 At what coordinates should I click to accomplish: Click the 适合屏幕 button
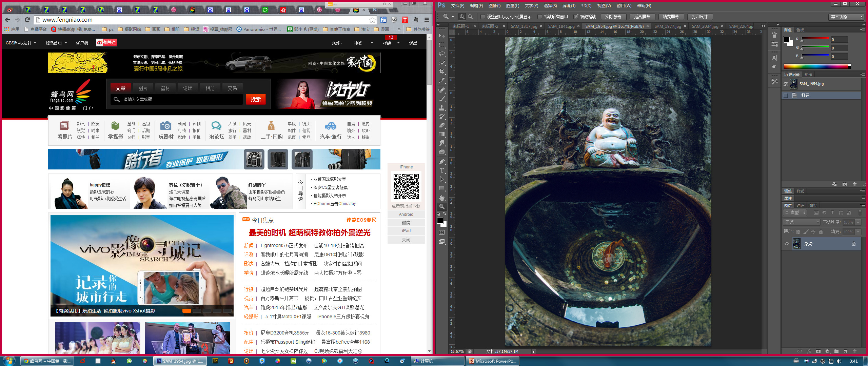click(642, 17)
